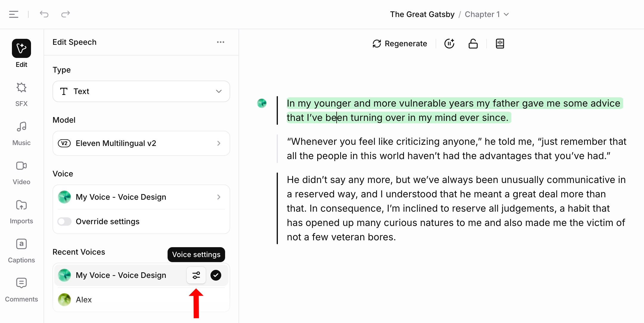Open the Video panel
Viewport: 644px width, 323px height.
click(21, 172)
